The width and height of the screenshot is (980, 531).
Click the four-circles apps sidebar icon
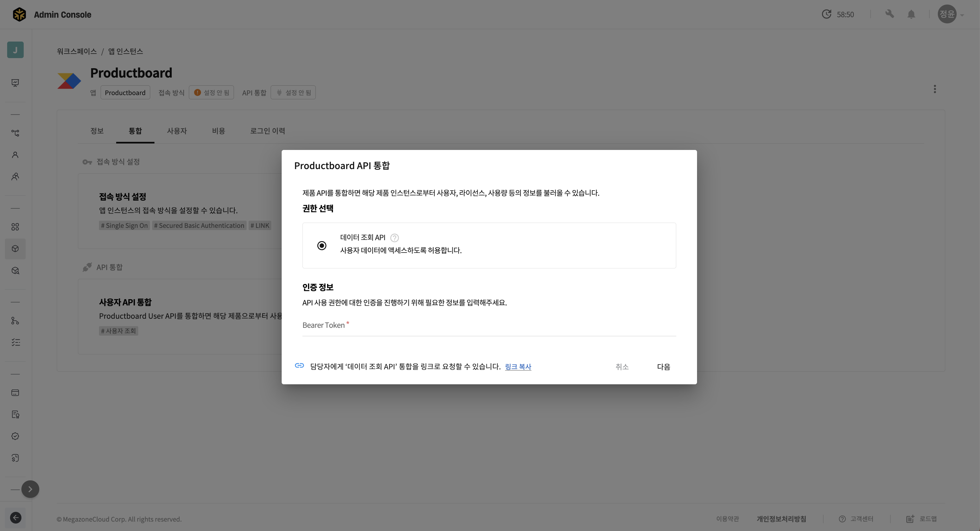[x=15, y=227]
